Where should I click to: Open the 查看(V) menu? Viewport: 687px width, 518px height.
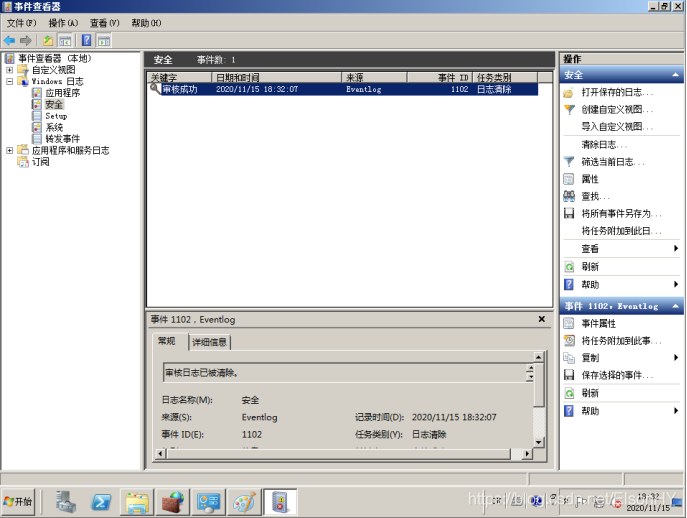(105, 23)
